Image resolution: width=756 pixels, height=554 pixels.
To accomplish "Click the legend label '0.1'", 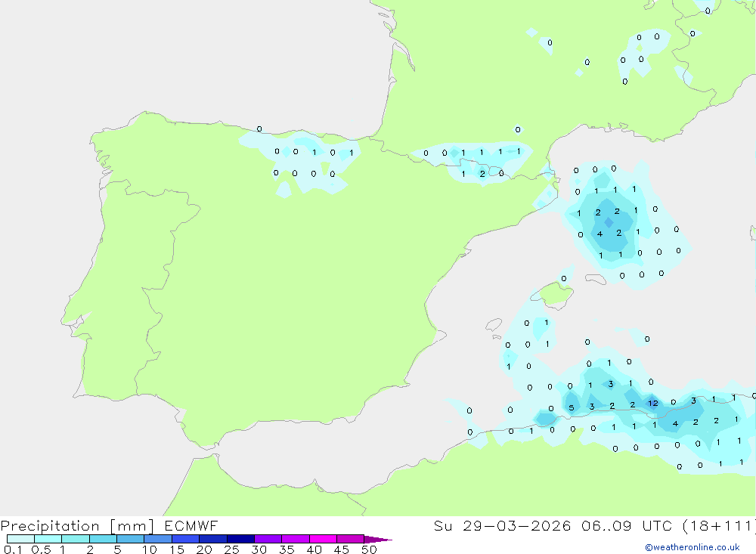I will pyautogui.click(x=13, y=549).
